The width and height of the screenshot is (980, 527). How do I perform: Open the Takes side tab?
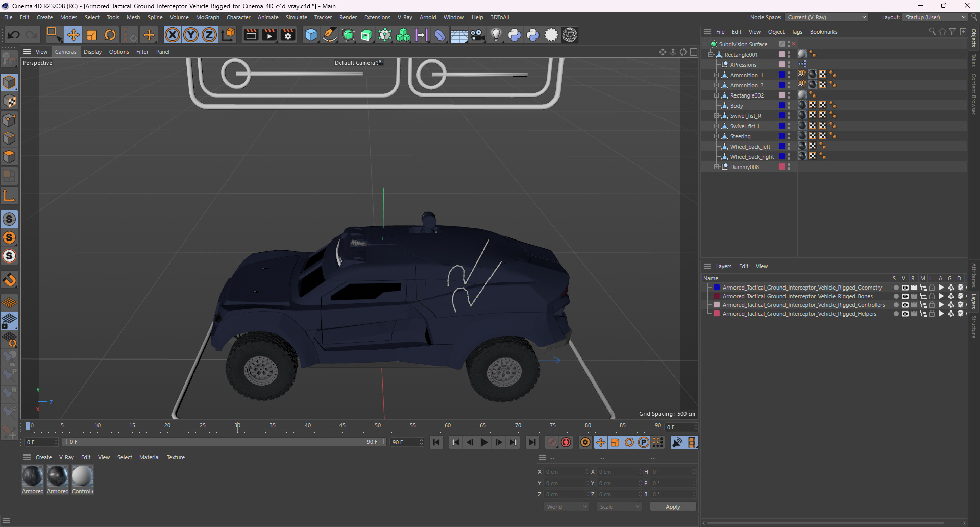tap(974, 60)
